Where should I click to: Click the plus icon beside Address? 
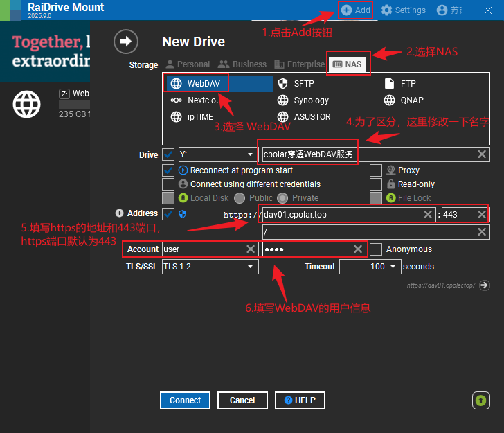click(x=120, y=213)
